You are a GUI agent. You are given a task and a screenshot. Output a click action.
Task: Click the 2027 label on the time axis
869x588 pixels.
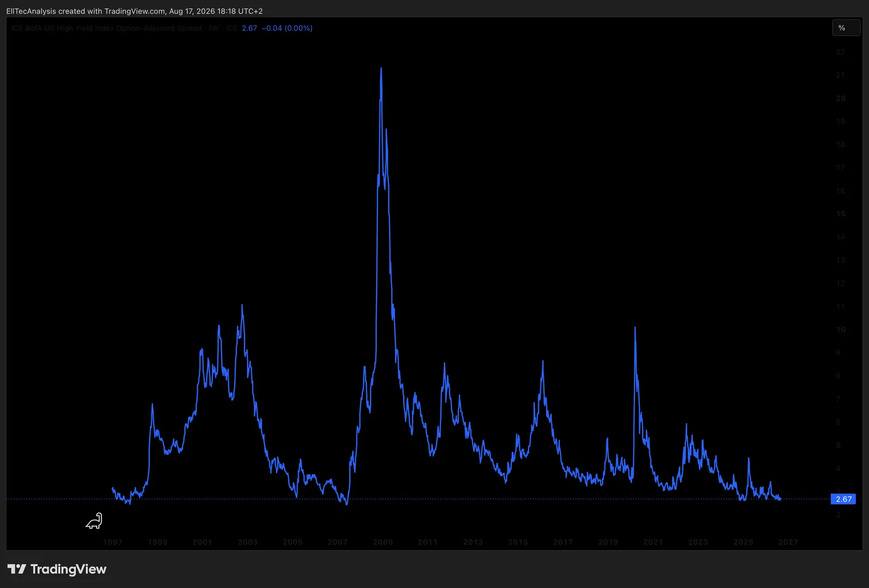(x=788, y=542)
